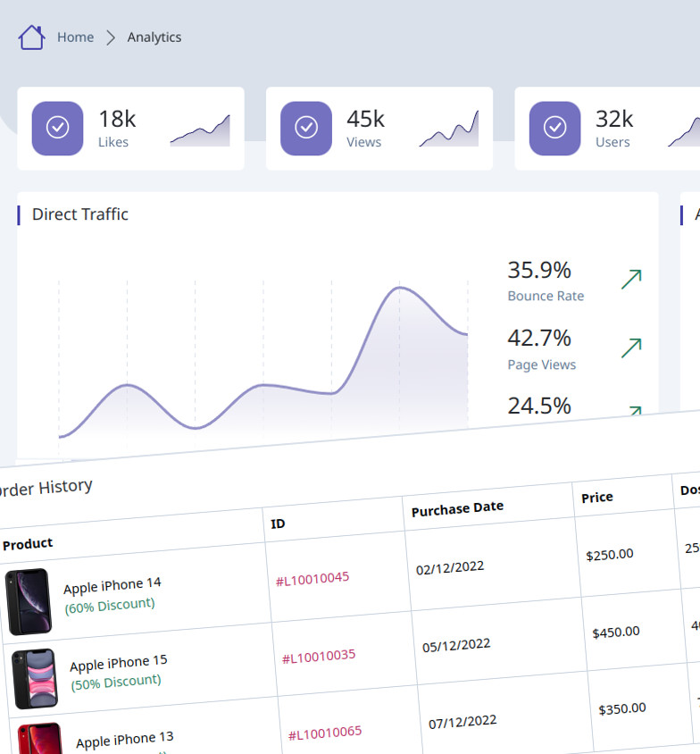Click purchase date 02/12/2022

450,568
